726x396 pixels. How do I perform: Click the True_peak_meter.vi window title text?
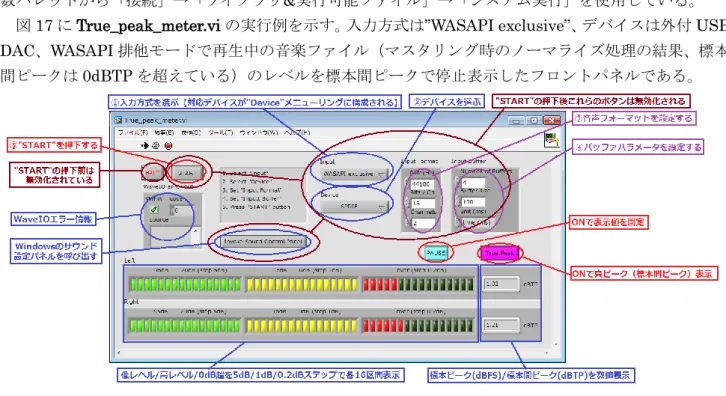[156, 120]
